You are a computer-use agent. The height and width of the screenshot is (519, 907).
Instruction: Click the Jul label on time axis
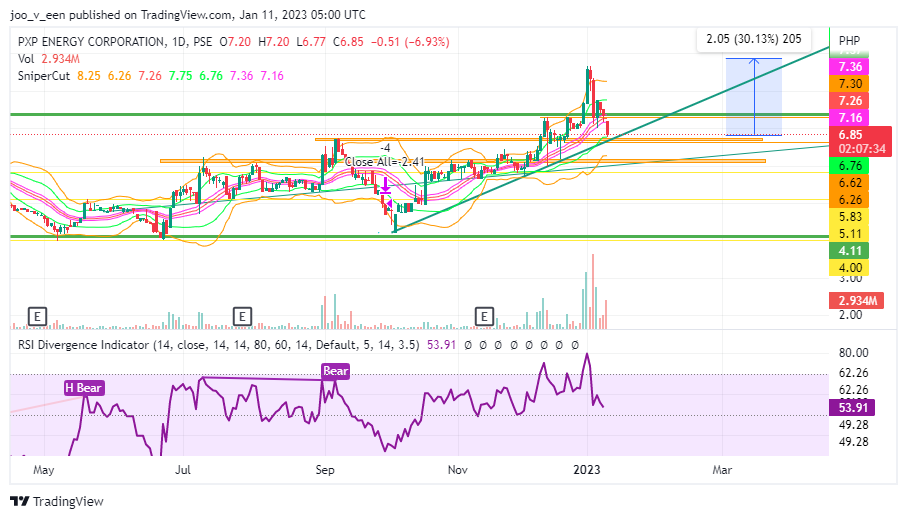(x=183, y=470)
